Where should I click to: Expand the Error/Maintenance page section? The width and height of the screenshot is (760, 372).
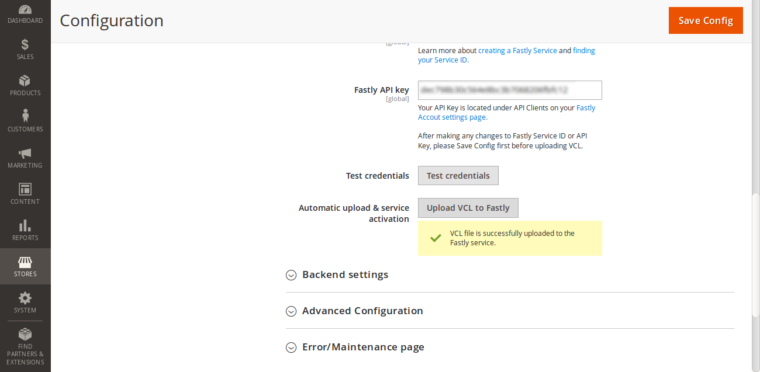355,347
